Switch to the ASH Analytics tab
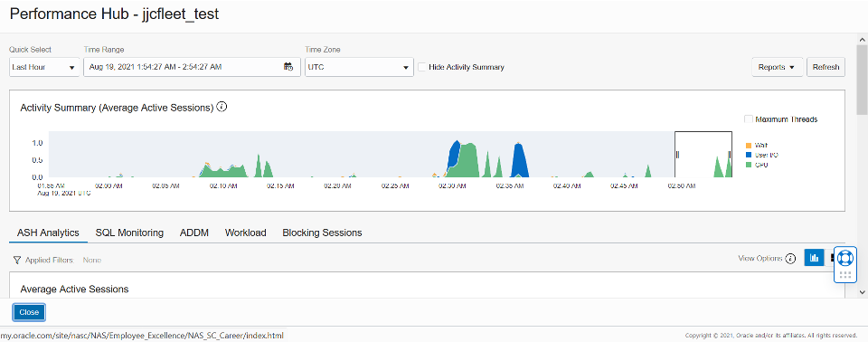 (x=48, y=233)
